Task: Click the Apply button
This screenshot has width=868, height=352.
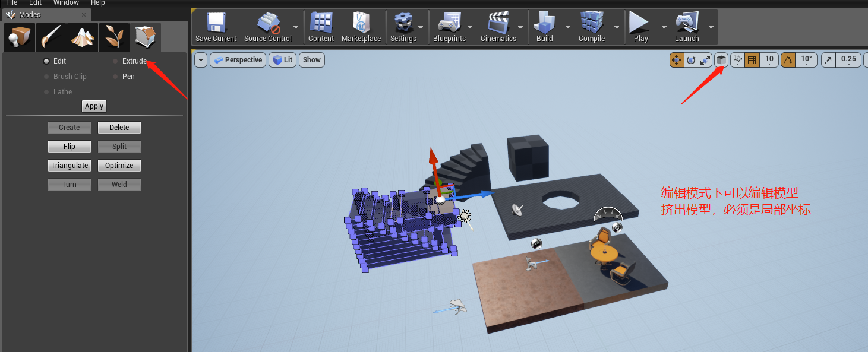Action: pyautogui.click(x=94, y=106)
